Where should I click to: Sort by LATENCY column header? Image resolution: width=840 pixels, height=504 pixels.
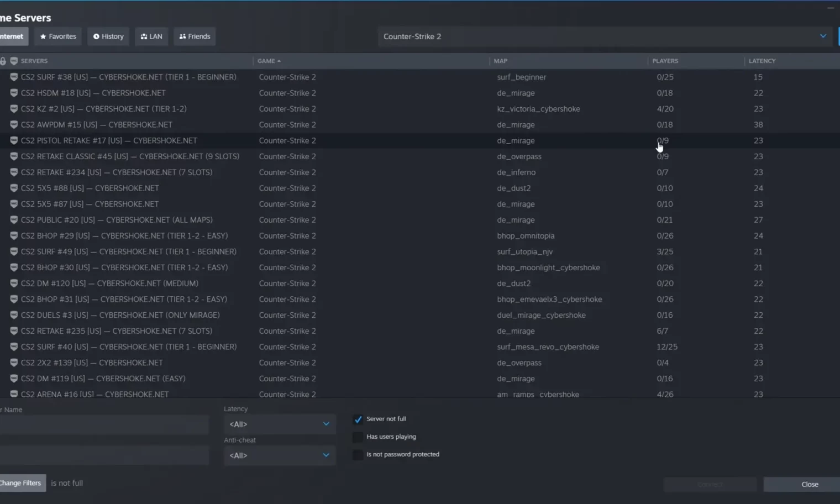[762, 61]
